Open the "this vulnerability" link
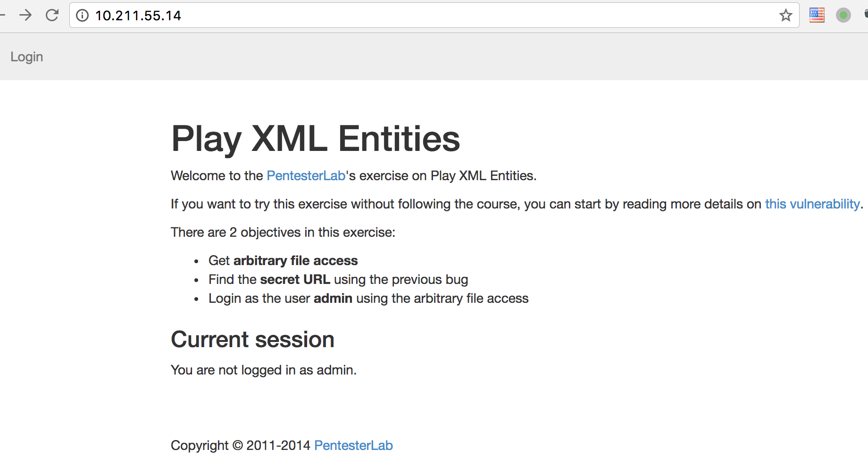This screenshot has height=466, width=868. pyautogui.click(x=812, y=204)
